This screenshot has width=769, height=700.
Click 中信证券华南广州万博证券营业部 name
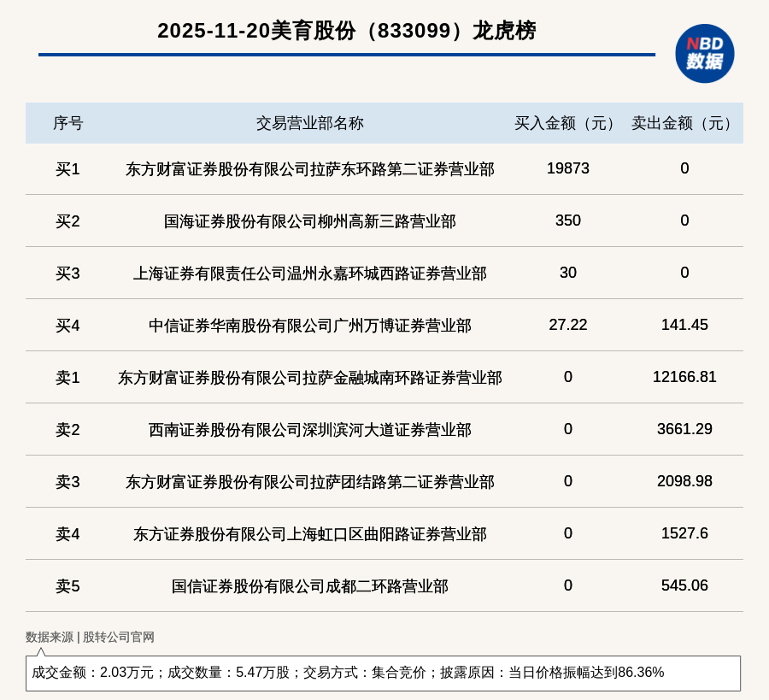pyautogui.click(x=309, y=326)
